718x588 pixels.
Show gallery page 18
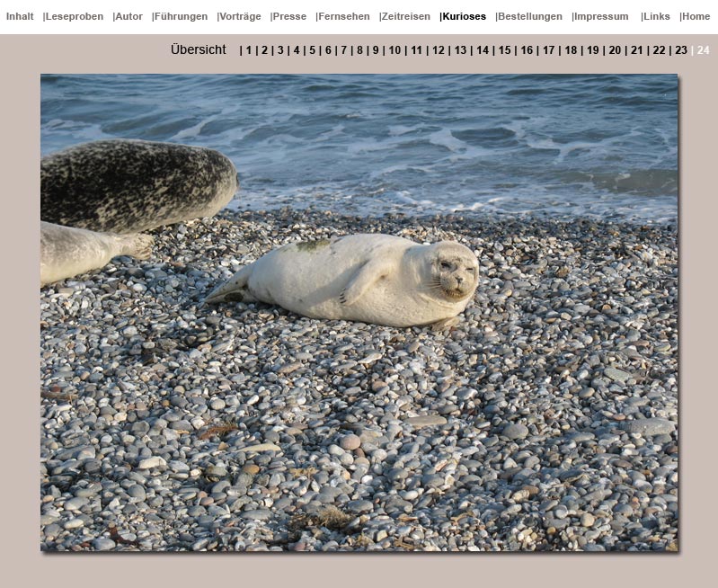[571, 50]
